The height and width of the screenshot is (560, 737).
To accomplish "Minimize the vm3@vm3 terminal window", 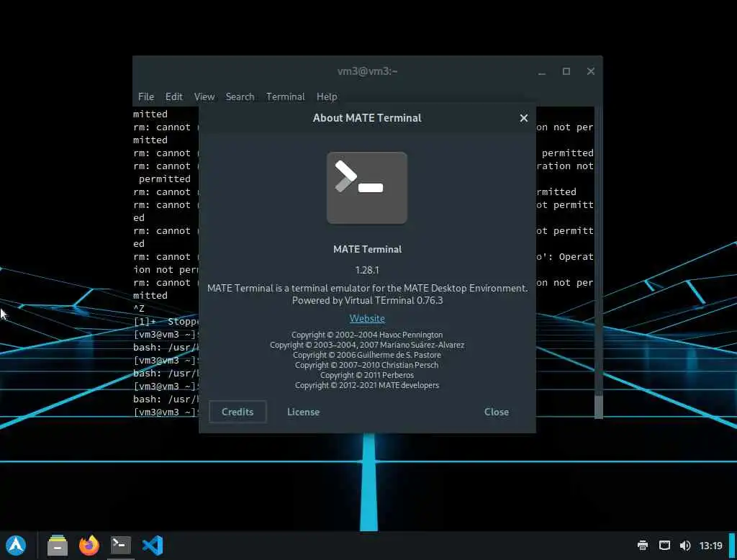I will (542, 71).
